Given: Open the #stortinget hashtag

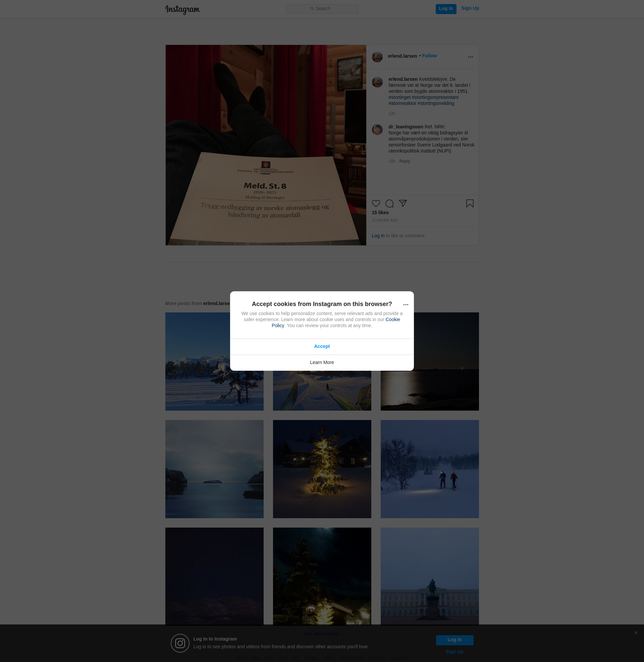Looking at the screenshot, I should (x=399, y=97).
